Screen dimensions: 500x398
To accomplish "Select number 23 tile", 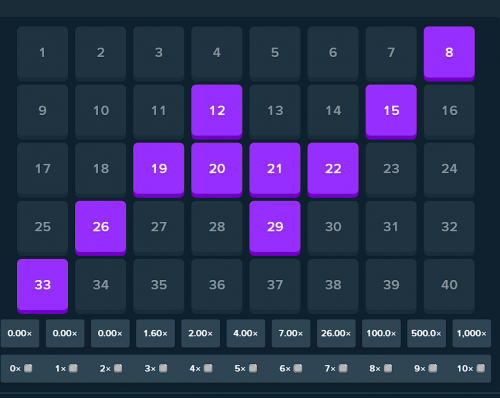I will [391, 170].
